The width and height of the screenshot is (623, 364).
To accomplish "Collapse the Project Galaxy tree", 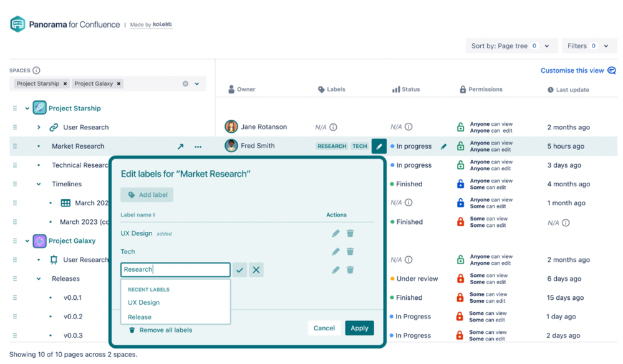I will pyautogui.click(x=27, y=241).
